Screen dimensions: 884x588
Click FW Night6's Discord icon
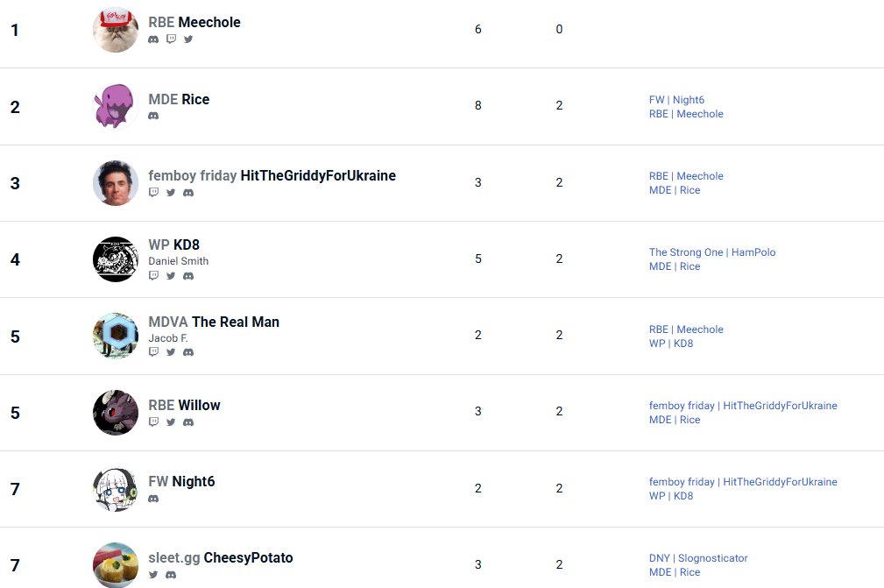[153, 499]
